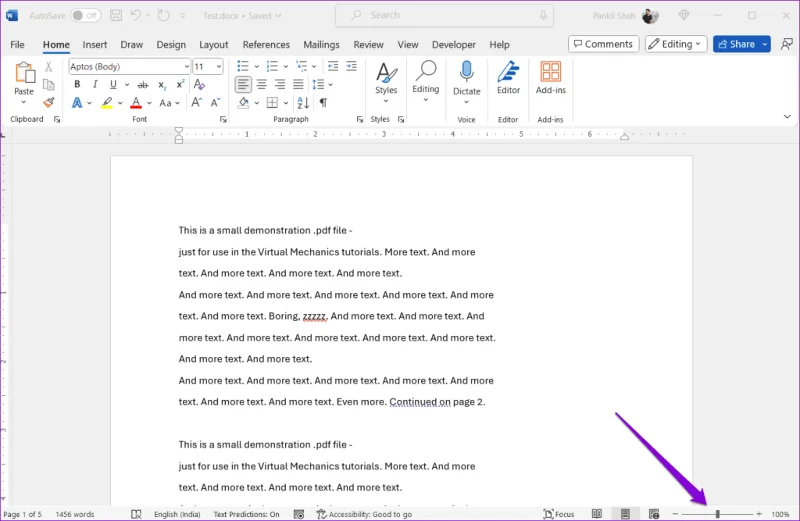Click the Copy icon
This screenshot has height=521, width=800.
click(x=48, y=85)
